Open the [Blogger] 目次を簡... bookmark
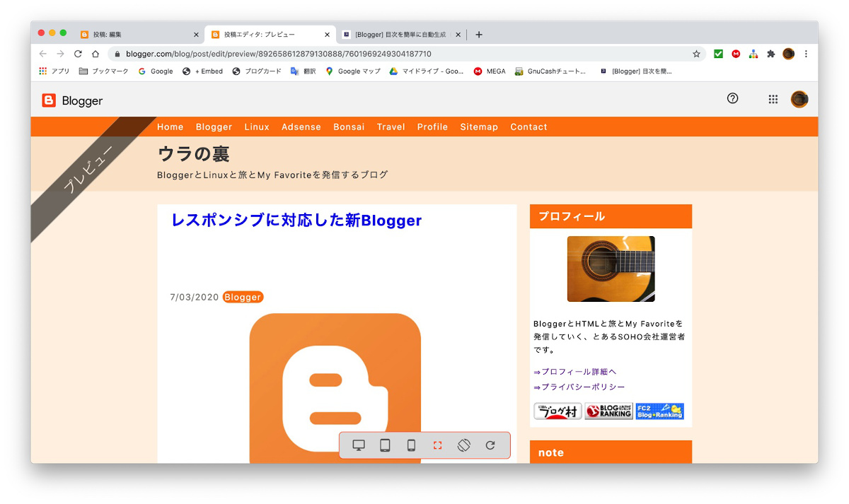The height and width of the screenshot is (504, 849). pyautogui.click(x=635, y=71)
